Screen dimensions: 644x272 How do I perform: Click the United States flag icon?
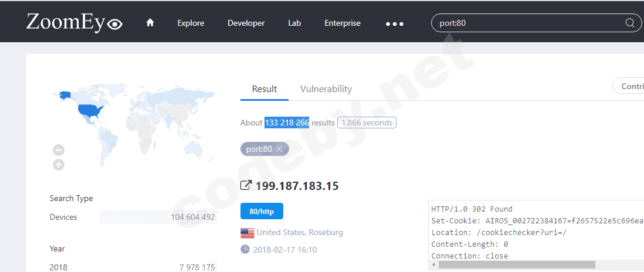(x=248, y=233)
